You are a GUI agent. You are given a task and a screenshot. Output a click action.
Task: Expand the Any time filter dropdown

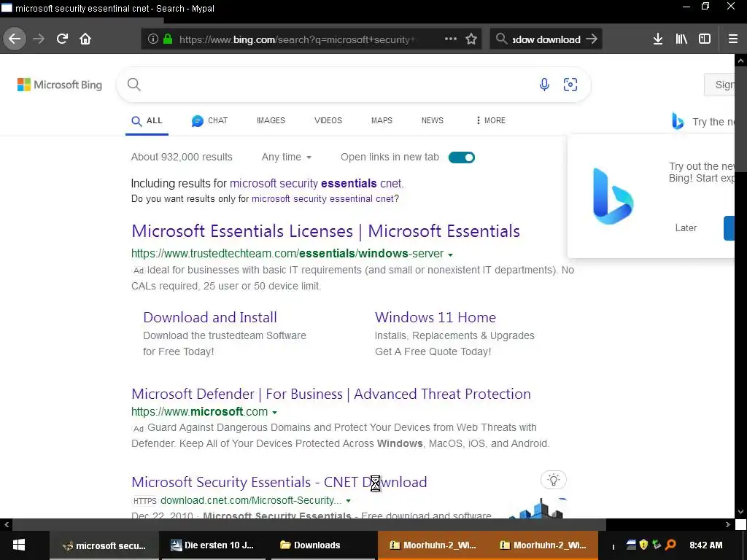pos(286,157)
